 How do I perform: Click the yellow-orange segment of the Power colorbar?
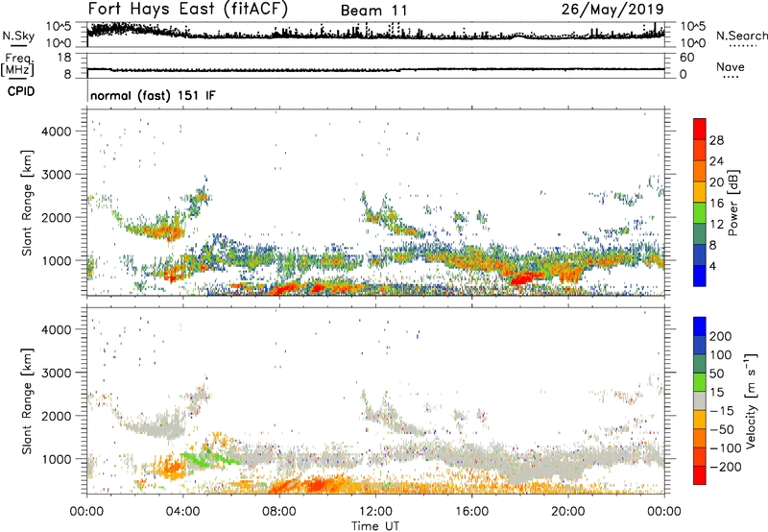[x=700, y=191]
